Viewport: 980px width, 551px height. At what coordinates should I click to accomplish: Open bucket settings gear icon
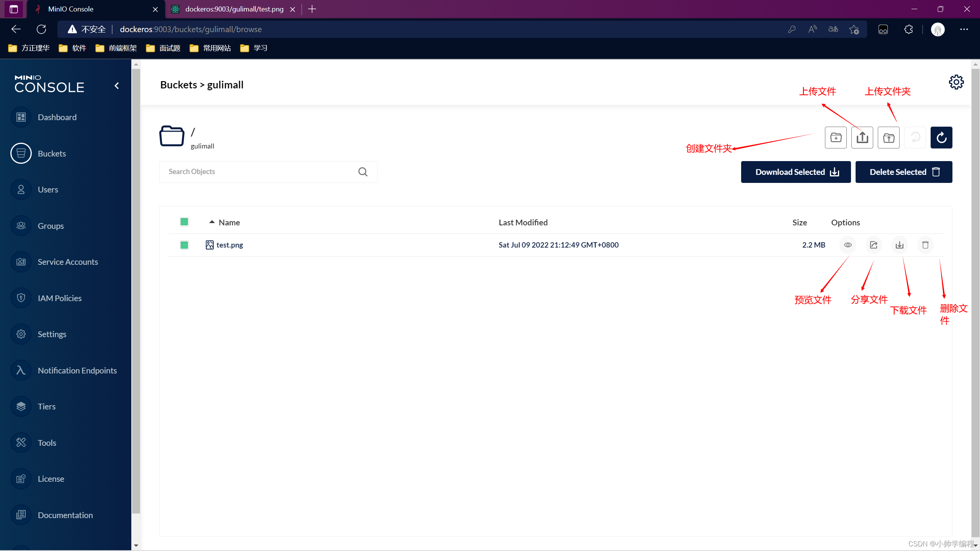[956, 82]
